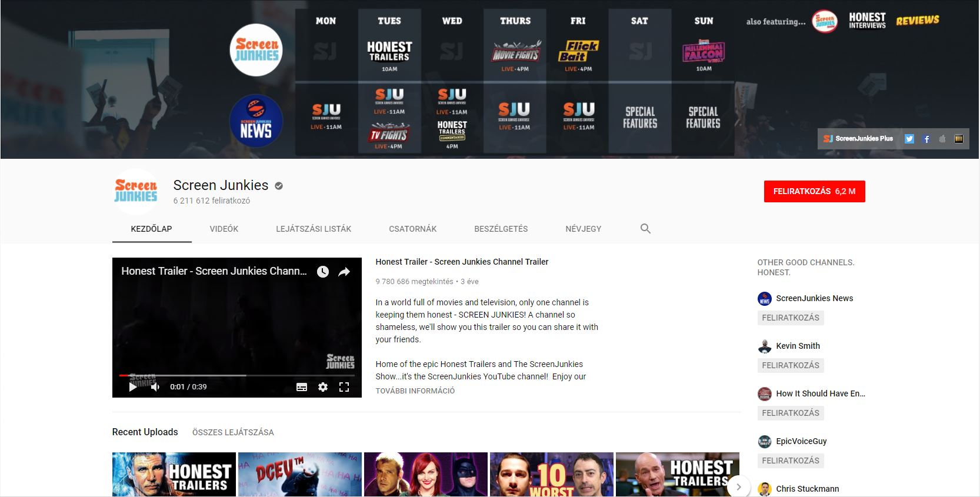Viewport: 980px width, 497px height.
Task: Open How It Should Have Ended channel
Action: click(x=821, y=393)
